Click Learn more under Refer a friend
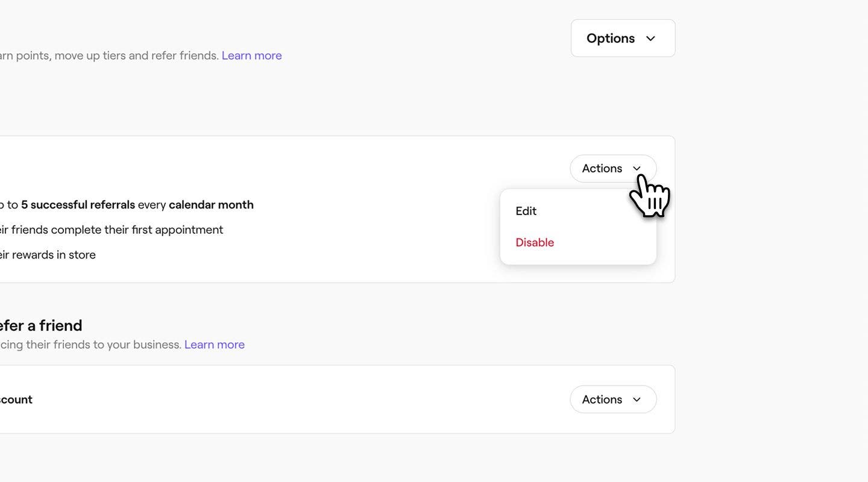Viewport: 868px width, 482px height. [214, 344]
